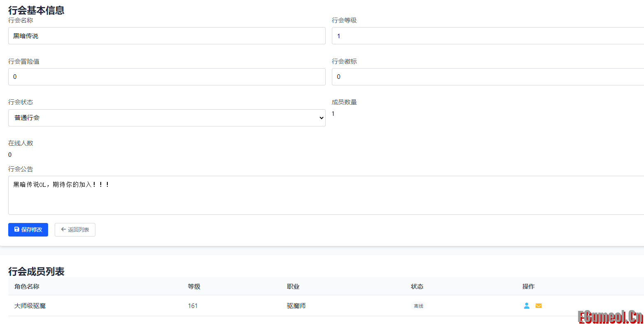Click the blue member profile icon for 大师级驱魔
The width and height of the screenshot is (644, 324).
pos(527,306)
